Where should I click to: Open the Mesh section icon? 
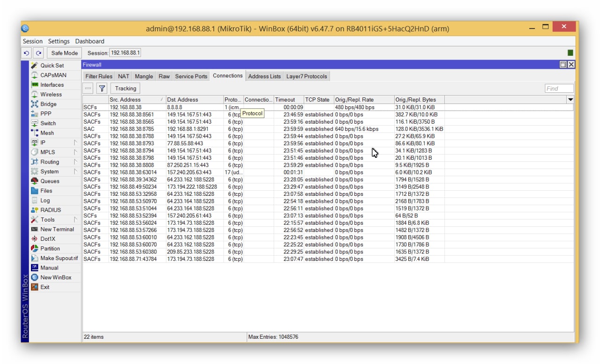34,133
